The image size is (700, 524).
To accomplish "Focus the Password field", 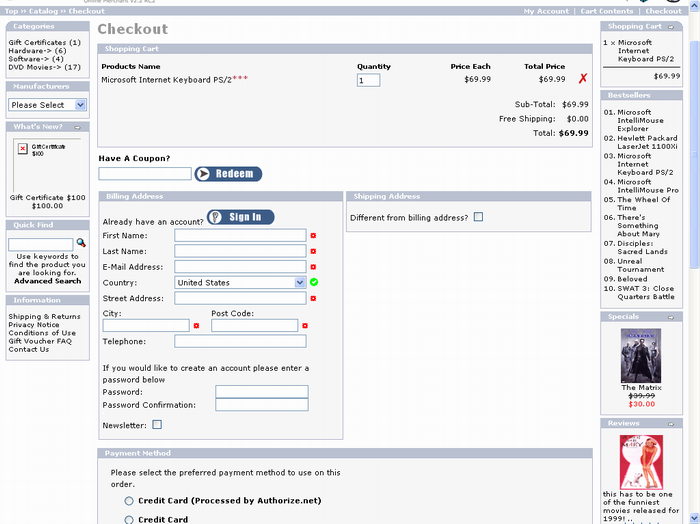I will click(x=262, y=392).
